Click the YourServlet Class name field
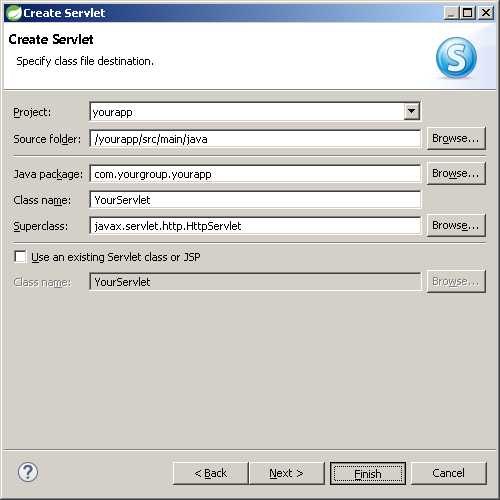The width and height of the screenshot is (500, 500). 255,200
